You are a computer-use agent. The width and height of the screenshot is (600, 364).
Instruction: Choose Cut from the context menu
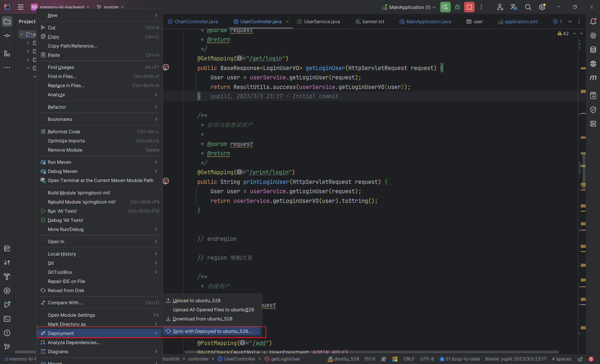pos(100,28)
